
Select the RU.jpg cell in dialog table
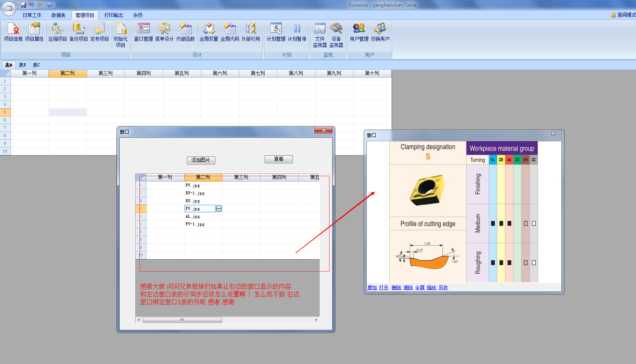coord(203,201)
